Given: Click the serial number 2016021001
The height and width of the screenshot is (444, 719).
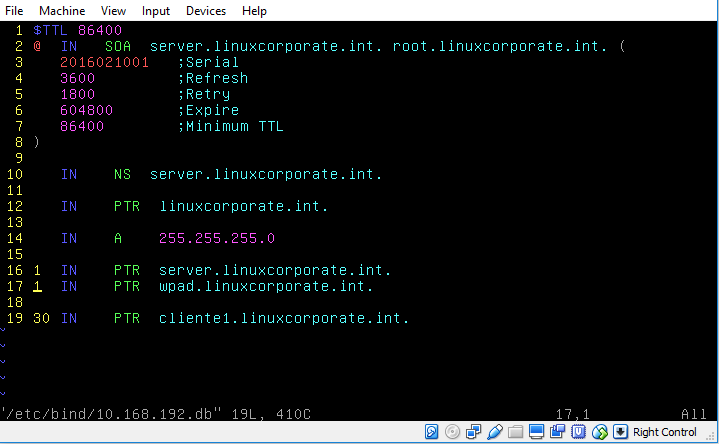Looking at the screenshot, I should 105,62.
